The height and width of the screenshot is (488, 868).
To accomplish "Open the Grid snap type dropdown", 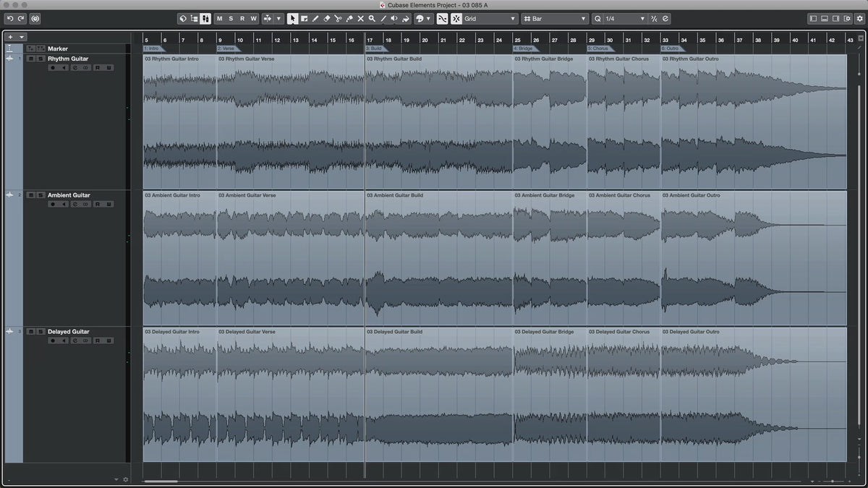I will click(x=490, y=19).
